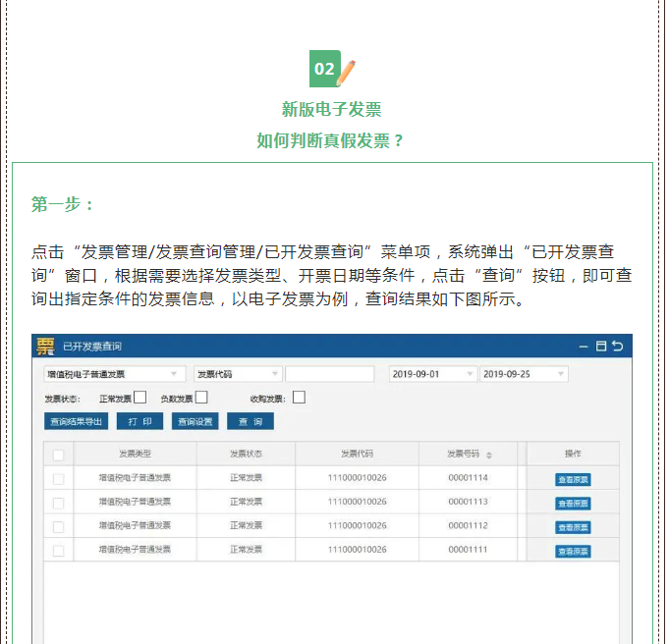Image resolution: width=669 pixels, height=644 pixels.
Task: Click 查看原票 for invoice 00001112
Action: click(x=573, y=527)
